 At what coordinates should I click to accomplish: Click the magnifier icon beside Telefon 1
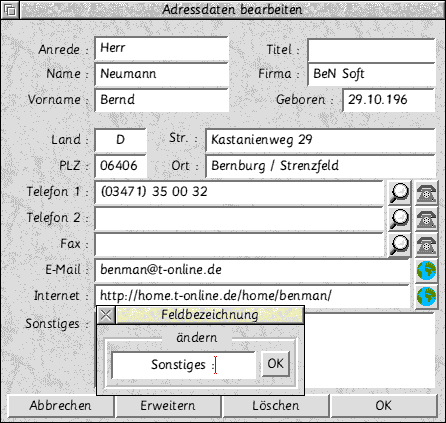click(399, 192)
